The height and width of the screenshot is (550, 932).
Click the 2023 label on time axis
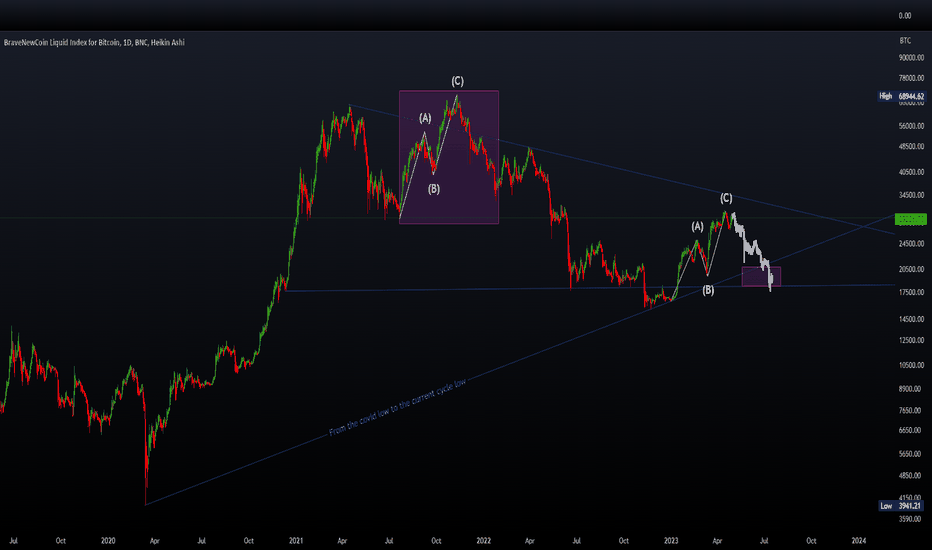click(671, 540)
